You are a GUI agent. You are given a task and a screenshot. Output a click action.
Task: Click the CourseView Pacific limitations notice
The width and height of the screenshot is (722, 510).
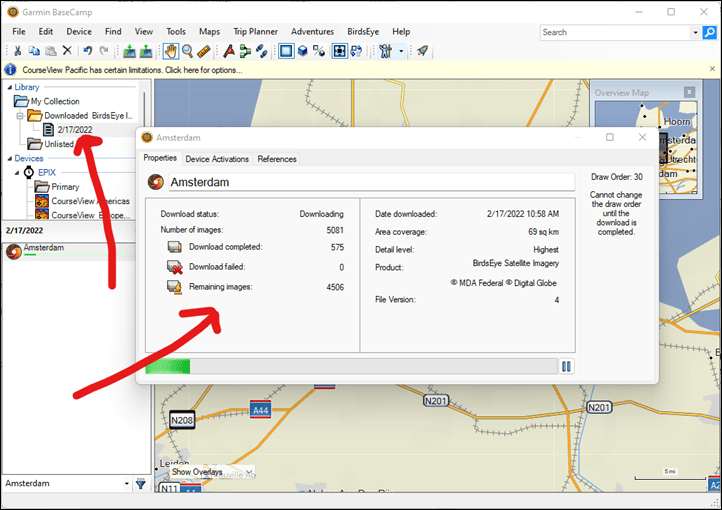pyautogui.click(x=132, y=70)
